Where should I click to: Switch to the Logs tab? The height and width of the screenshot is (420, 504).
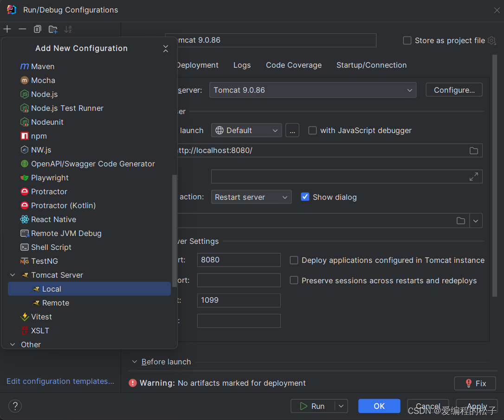[242, 65]
